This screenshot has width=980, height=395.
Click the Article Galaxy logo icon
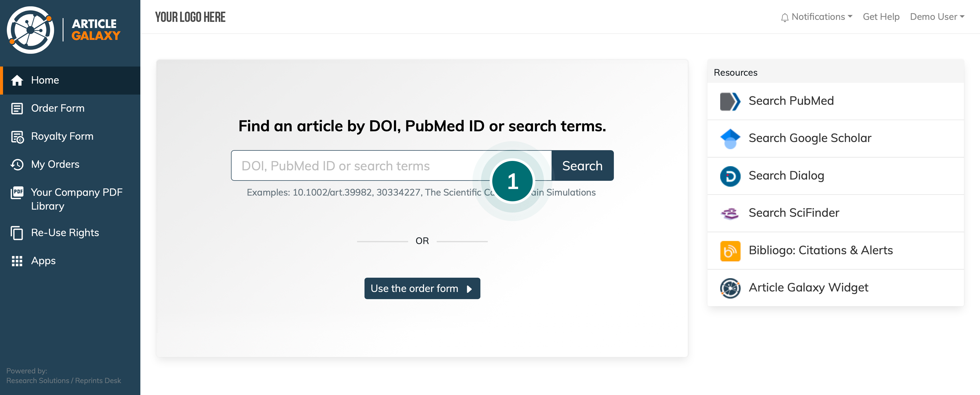pos(30,30)
